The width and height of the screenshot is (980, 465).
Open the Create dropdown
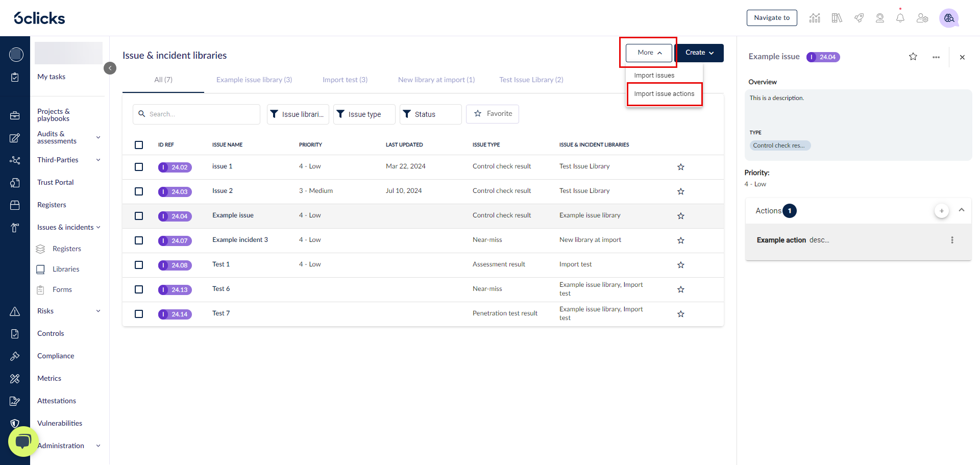pos(699,53)
